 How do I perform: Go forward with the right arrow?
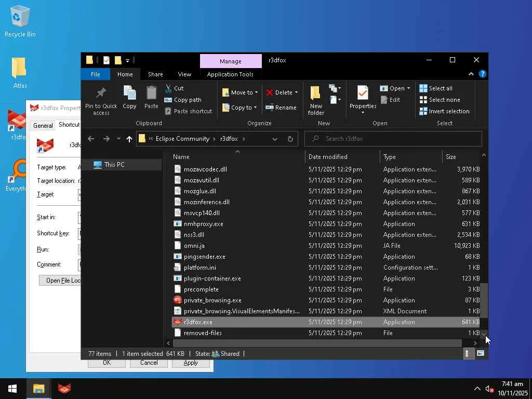106,139
